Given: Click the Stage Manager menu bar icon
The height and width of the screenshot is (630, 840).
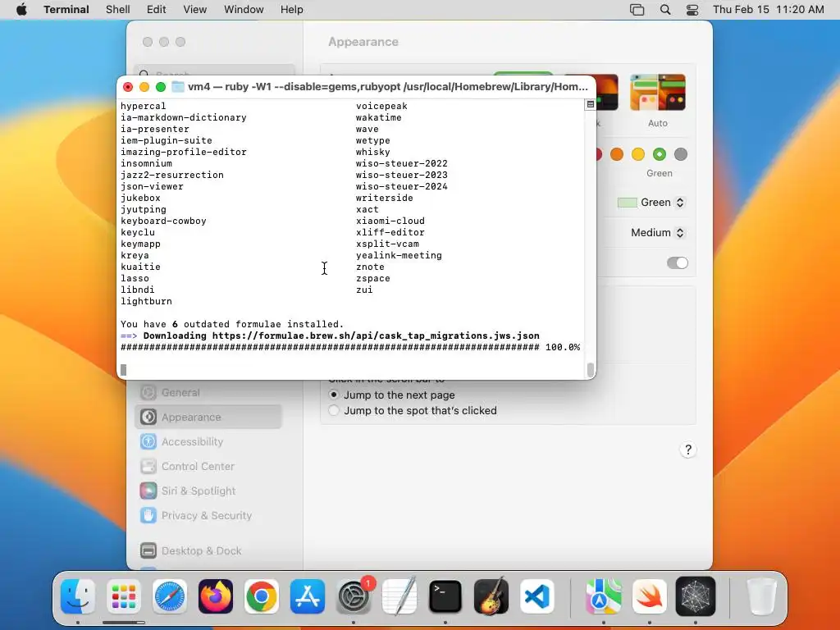Looking at the screenshot, I should [x=637, y=10].
